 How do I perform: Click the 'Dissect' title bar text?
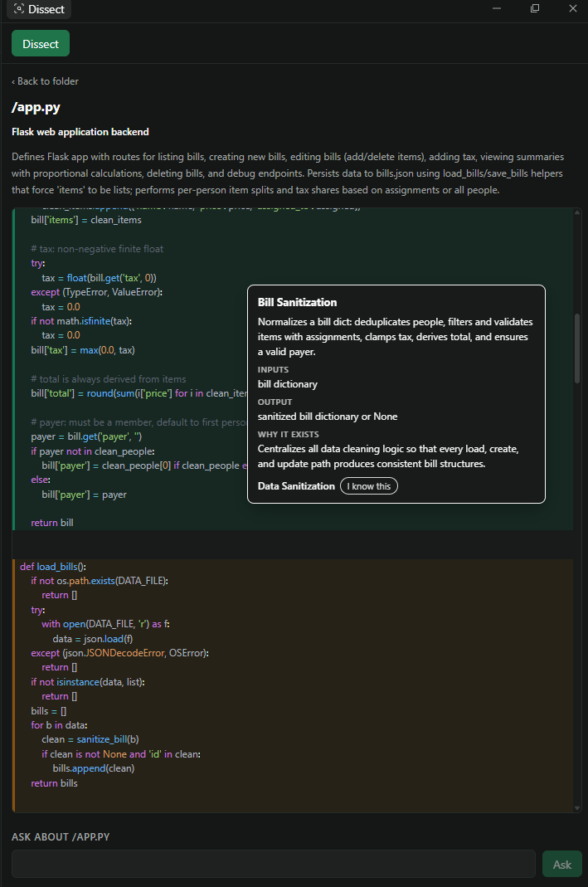(x=46, y=9)
